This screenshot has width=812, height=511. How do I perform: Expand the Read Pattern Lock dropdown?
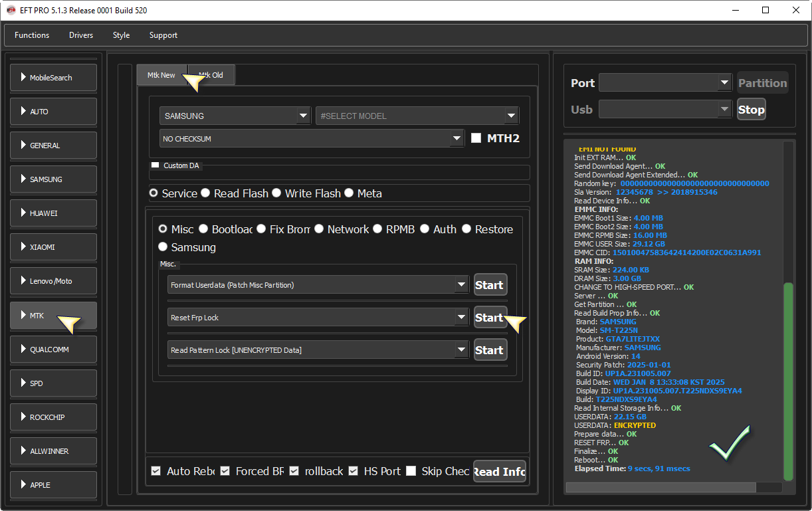[462, 350]
